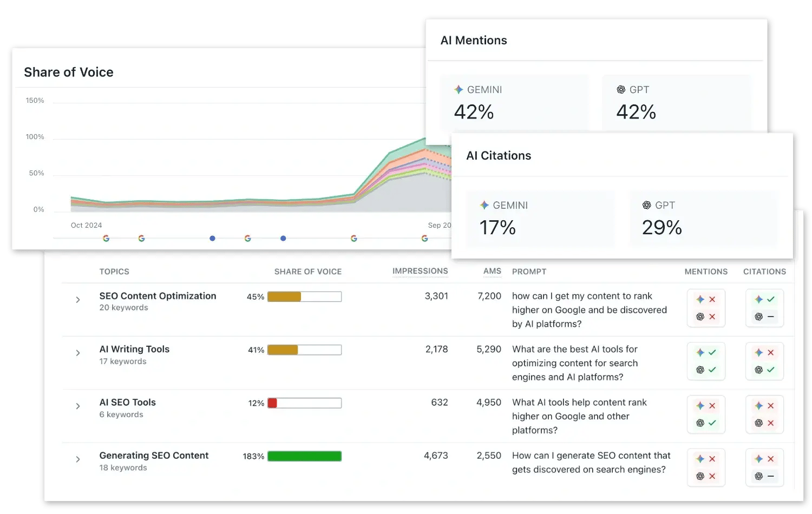Sort by the Impressions column header
The width and height of the screenshot is (812, 514).
point(420,271)
